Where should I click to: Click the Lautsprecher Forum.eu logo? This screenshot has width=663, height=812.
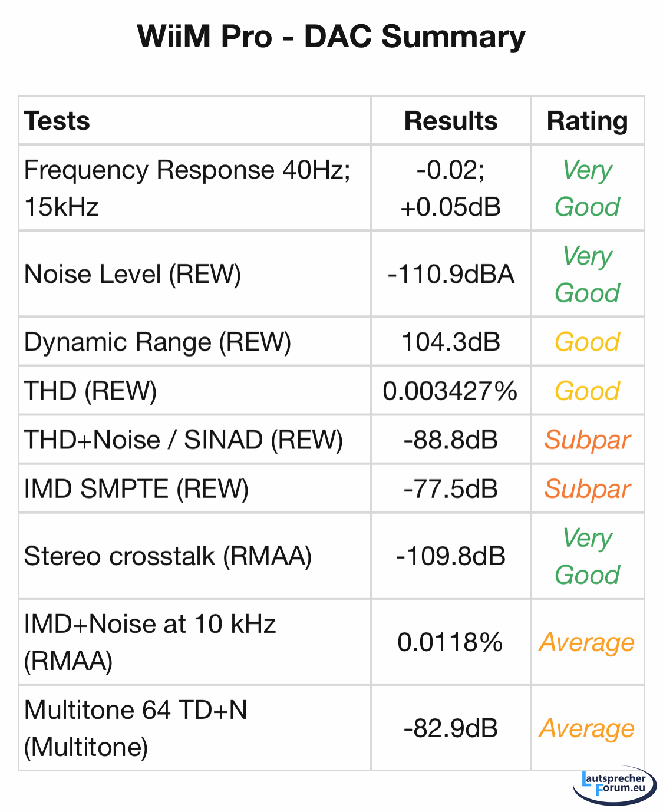point(614,784)
